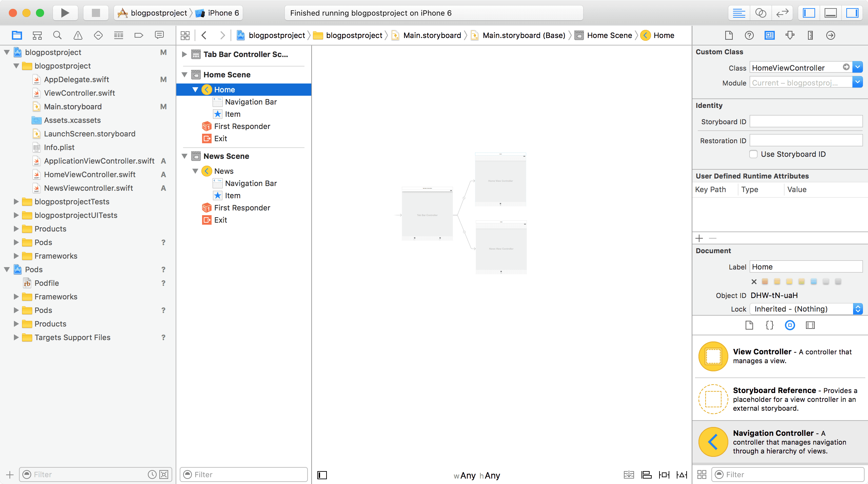The width and height of the screenshot is (868, 484).
Task: Switch to the Object library tab
Action: 790,325
